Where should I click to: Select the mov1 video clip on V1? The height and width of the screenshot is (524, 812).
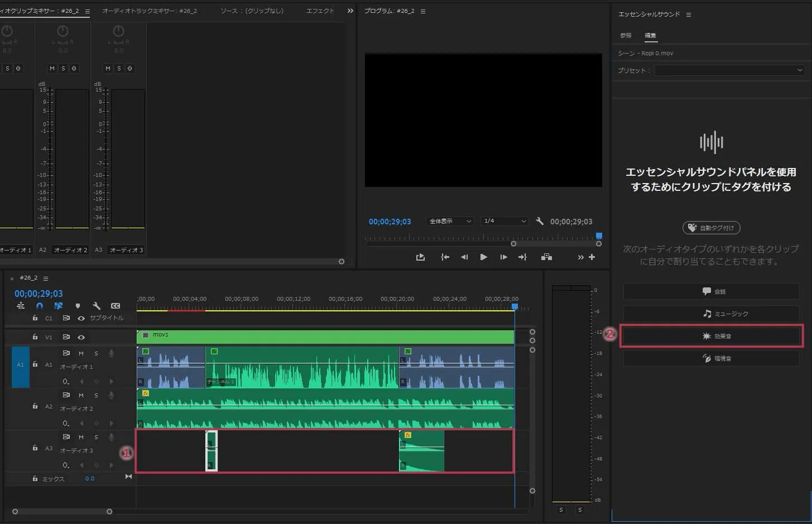pos(325,337)
